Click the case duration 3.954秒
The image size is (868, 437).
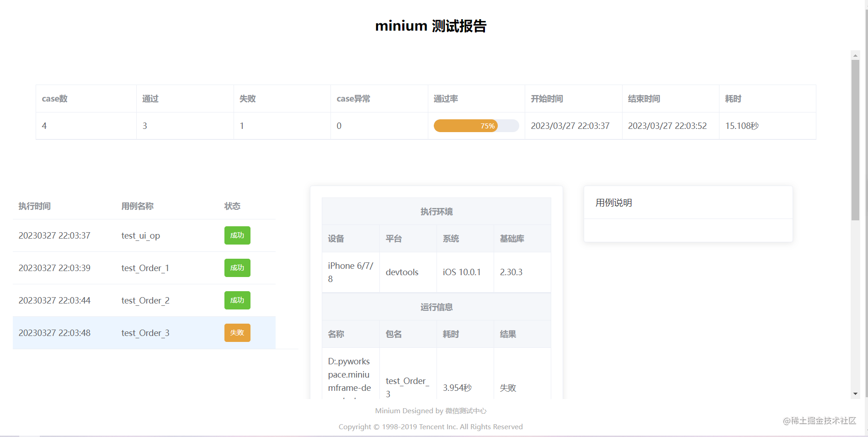[457, 388]
